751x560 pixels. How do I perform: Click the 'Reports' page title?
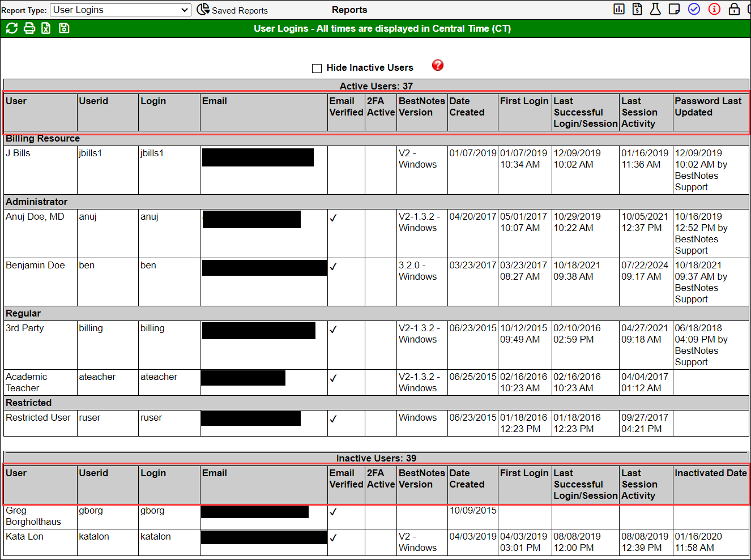point(349,10)
